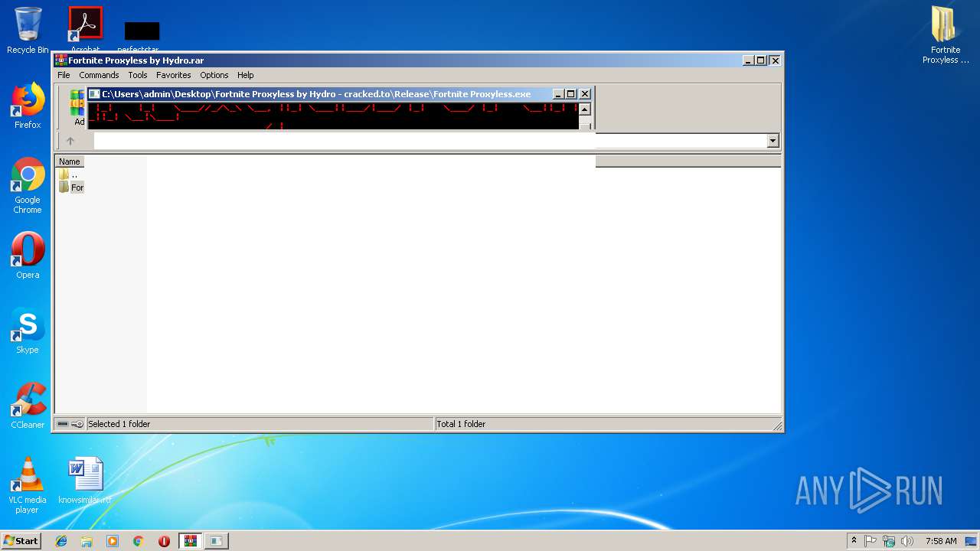The width and height of the screenshot is (980, 551).
Task: Click the taskbar clock 7:58 AM
Action: (941, 541)
